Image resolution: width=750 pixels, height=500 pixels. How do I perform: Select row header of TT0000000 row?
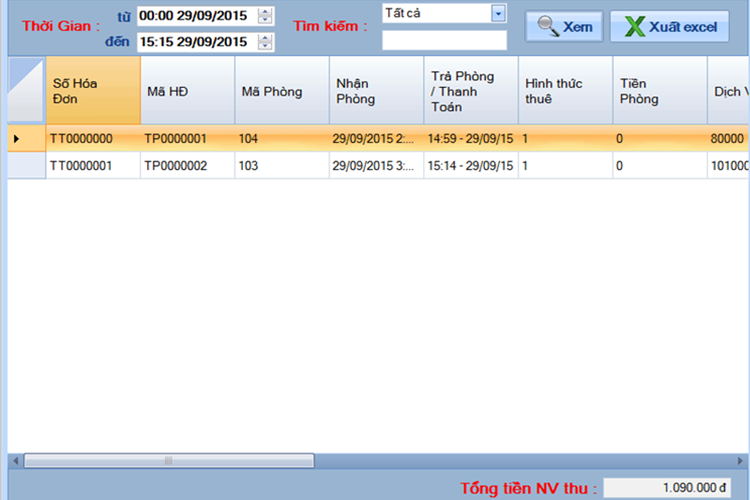pos(27,139)
